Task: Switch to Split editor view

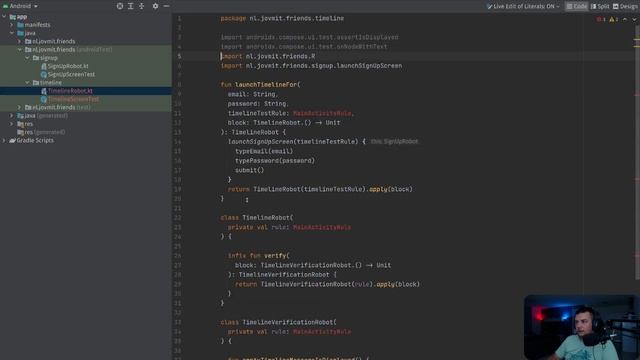Action: click(600, 6)
